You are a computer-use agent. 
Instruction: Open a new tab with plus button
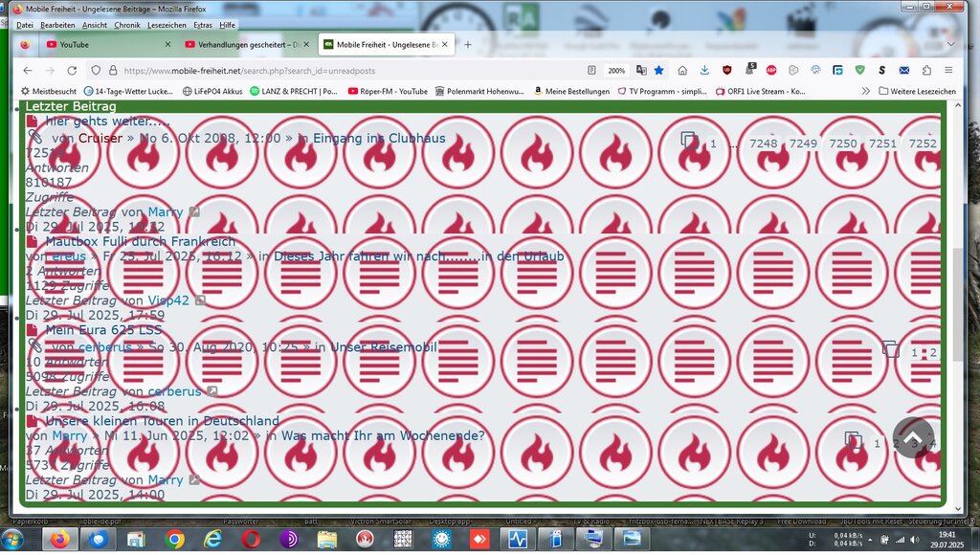click(467, 44)
